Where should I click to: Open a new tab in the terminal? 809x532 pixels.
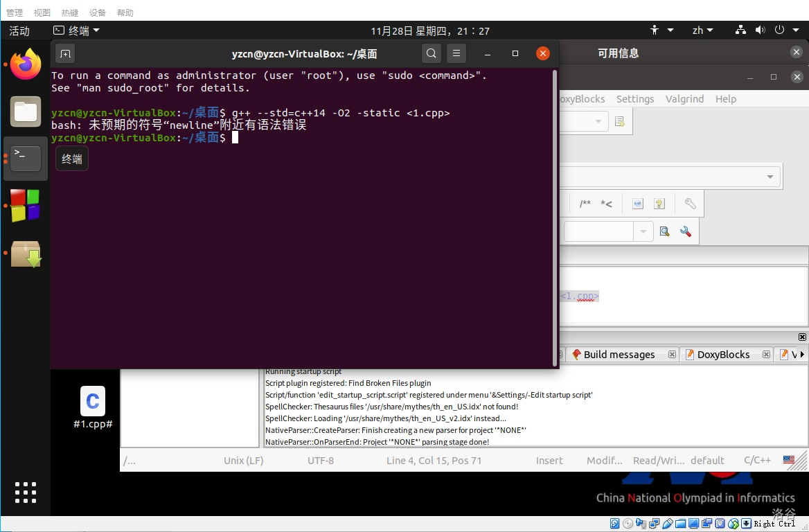pos(64,53)
